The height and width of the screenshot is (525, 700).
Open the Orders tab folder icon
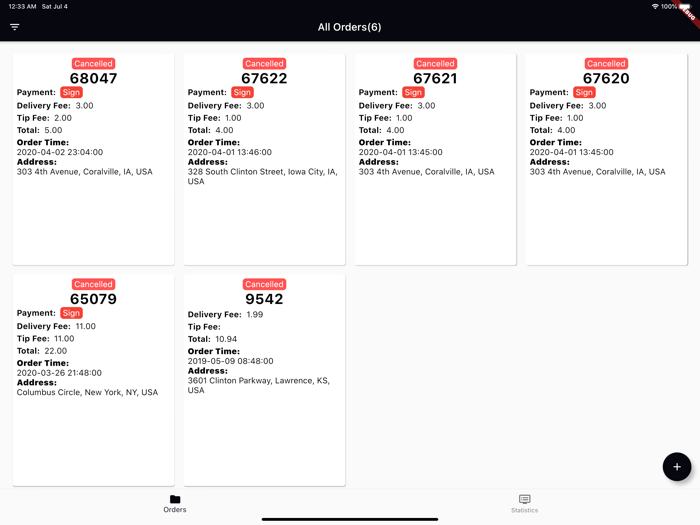point(175,499)
